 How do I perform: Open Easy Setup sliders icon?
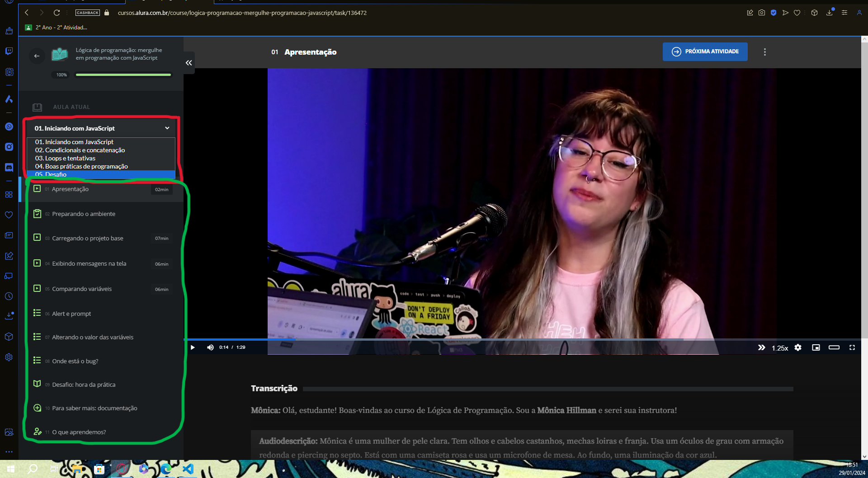(x=844, y=13)
